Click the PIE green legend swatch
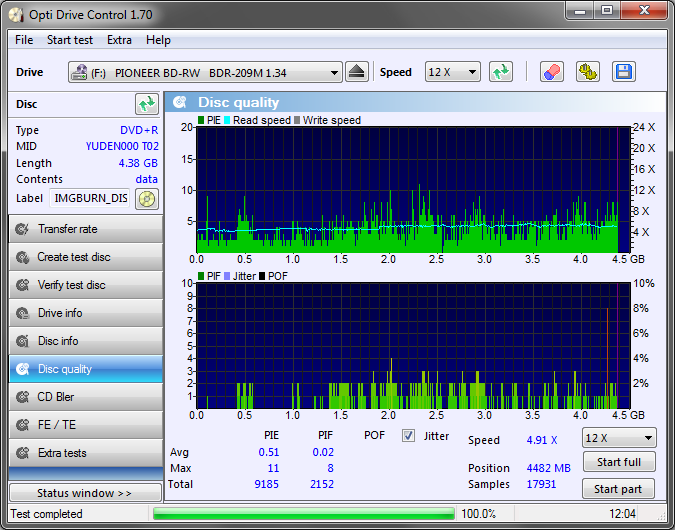This screenshot has width=675, height=530. (x=201, y=120)
